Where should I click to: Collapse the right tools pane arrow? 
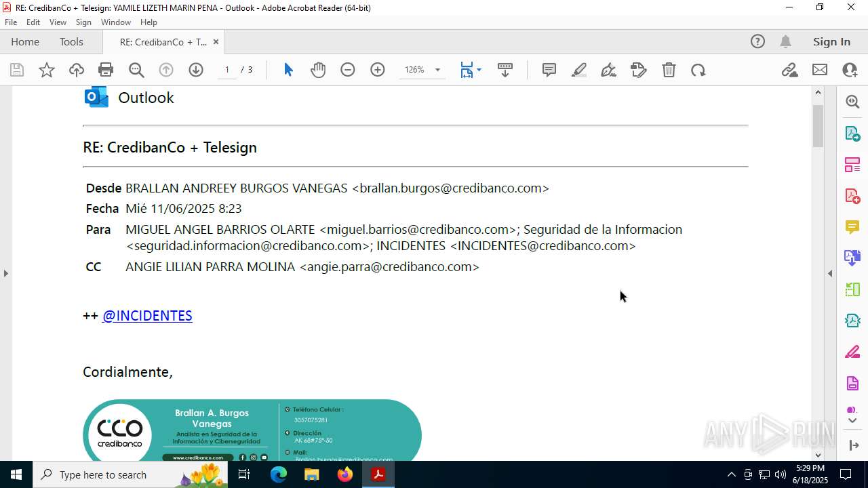coord(830,273)
